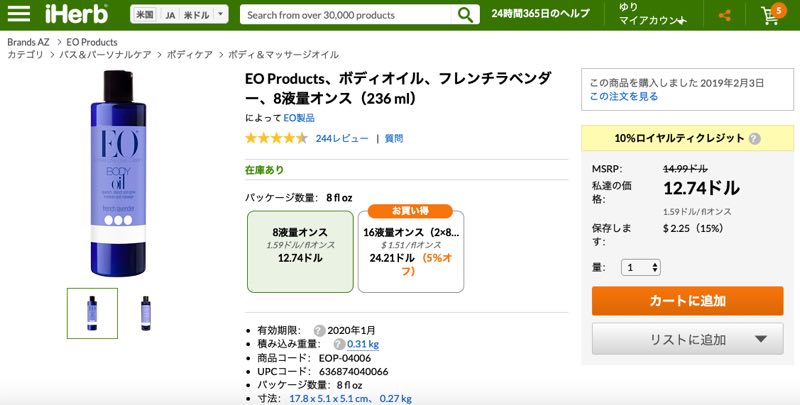Viewport: 800px width, 405px height.
Task: Click the カートに追加 button
Action: pyautogui.click(x=687, y=300)
